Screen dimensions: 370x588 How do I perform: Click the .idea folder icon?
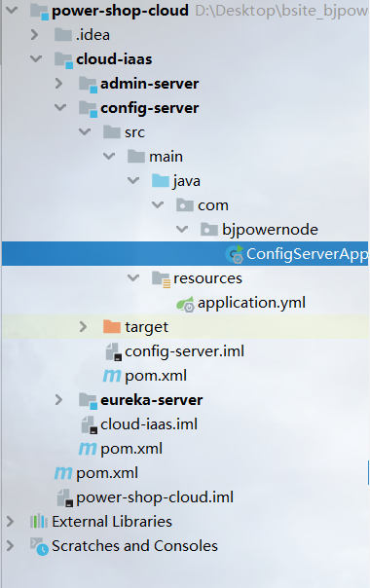tap(63, 35)
